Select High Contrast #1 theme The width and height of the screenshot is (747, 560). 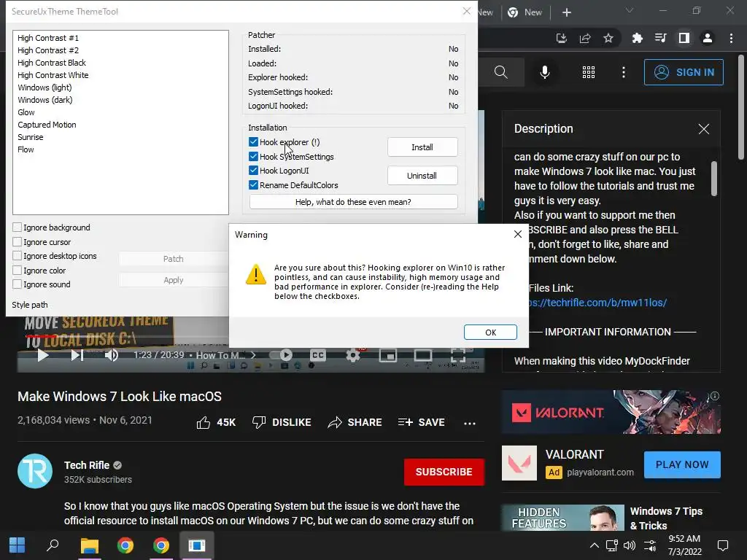pyautogui.click(x=48, y=38)
